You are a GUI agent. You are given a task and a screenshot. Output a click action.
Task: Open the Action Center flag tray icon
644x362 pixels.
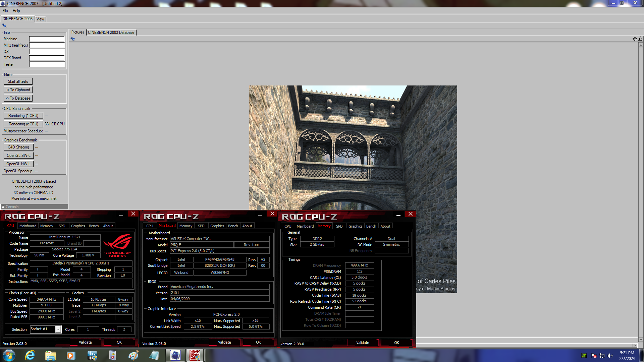pos(594,356)
